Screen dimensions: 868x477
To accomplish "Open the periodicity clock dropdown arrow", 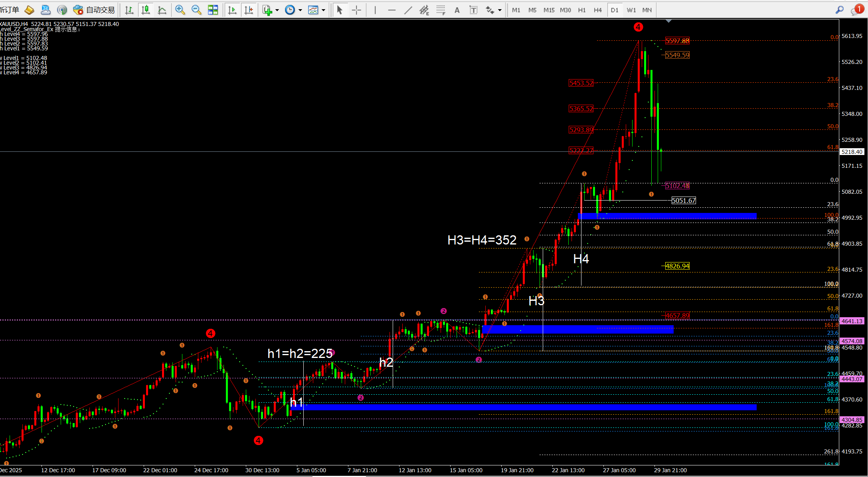I will pos(300,10).
